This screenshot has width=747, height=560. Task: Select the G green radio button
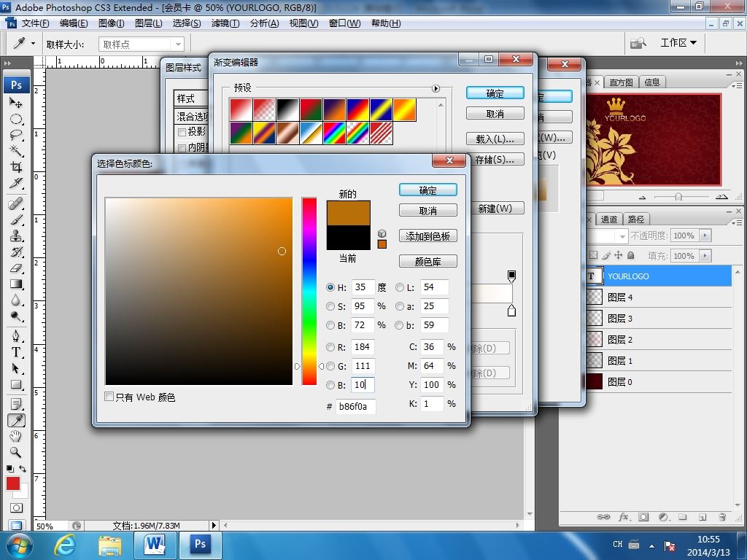click(330, 366)
